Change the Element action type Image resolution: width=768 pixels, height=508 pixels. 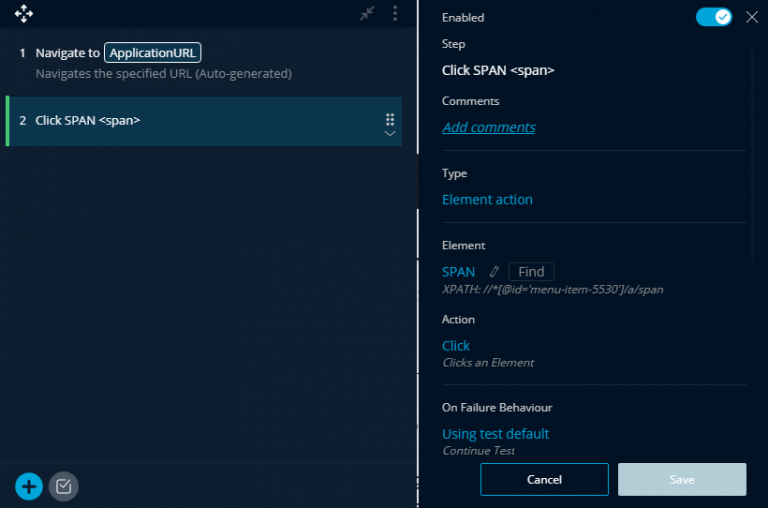[487, 199]
